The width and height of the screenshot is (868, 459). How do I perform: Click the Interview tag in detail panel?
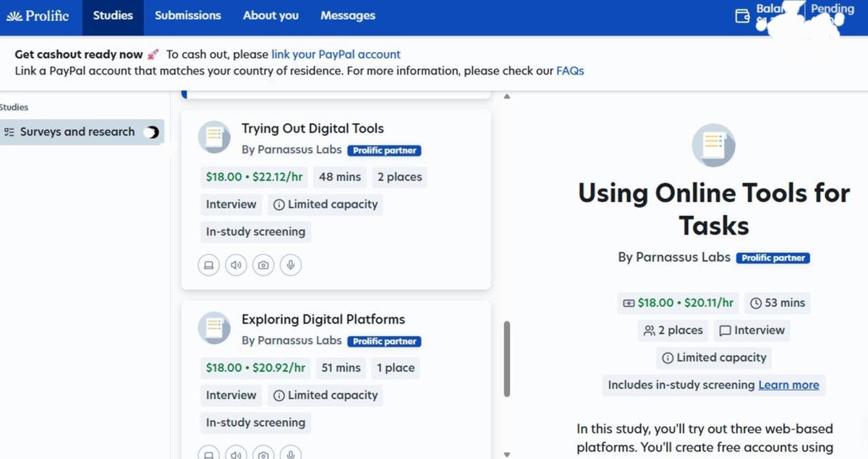point(752,330)
